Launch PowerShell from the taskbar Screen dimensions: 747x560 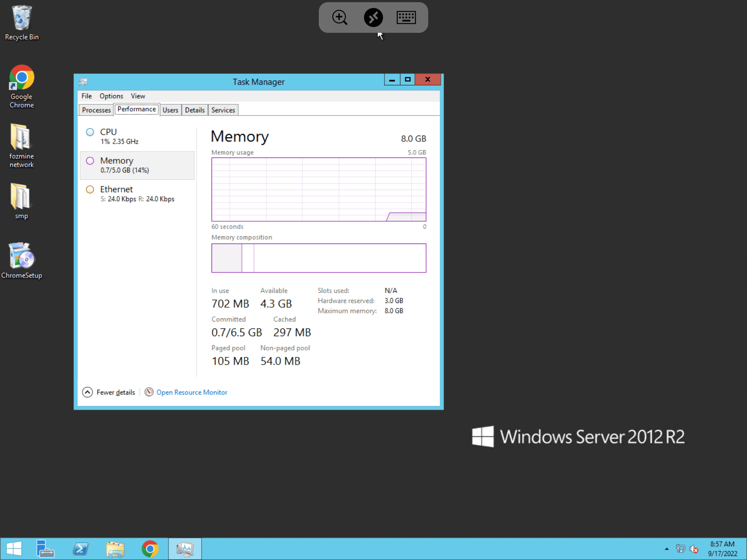[x=80, y=549]
